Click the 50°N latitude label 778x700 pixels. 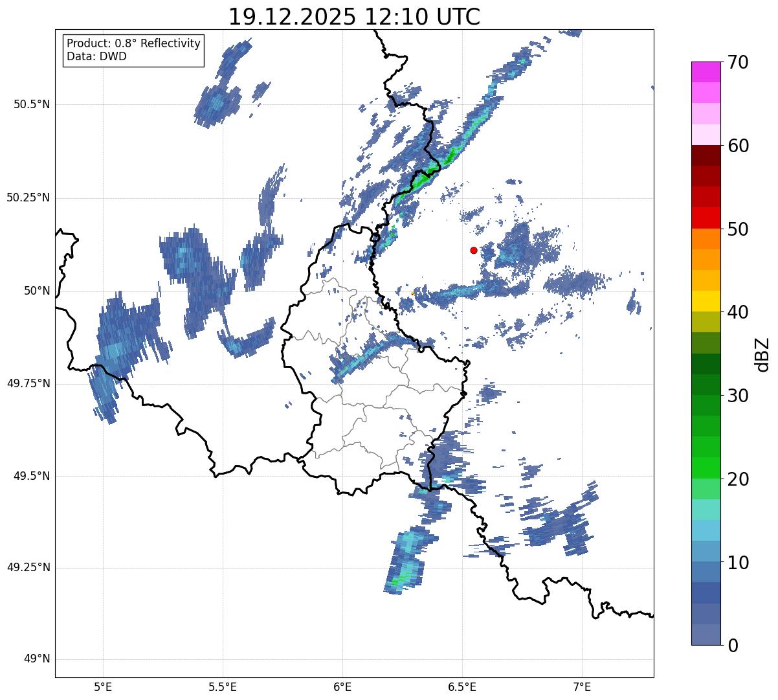pyautogui.click(x=37, y=291)
